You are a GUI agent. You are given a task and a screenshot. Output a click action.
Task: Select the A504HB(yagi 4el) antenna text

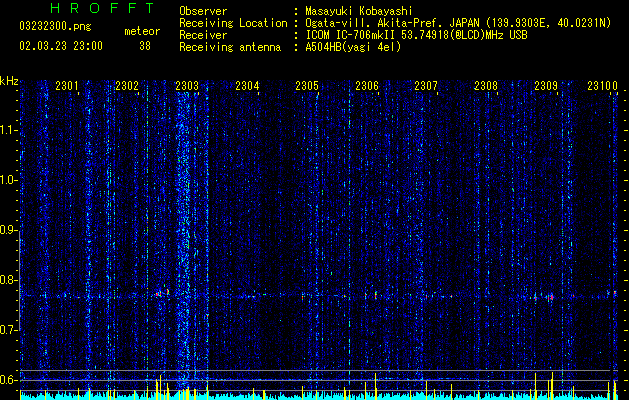point(353,47)
